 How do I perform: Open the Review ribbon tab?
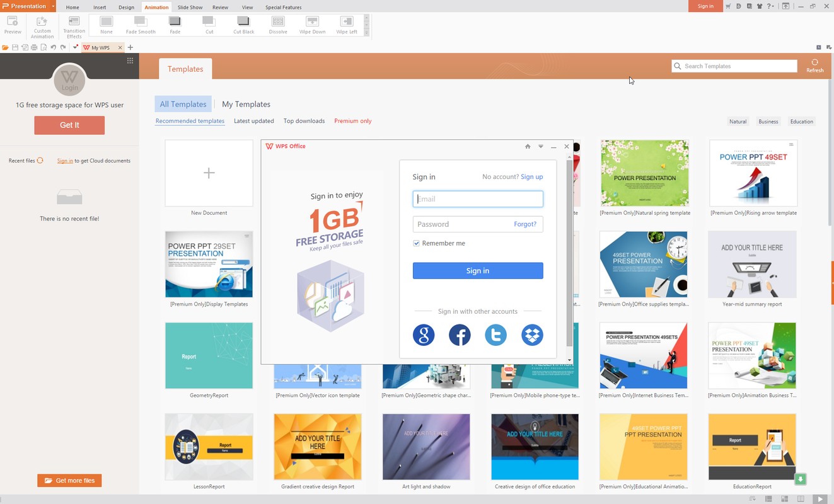coord(220,7)
